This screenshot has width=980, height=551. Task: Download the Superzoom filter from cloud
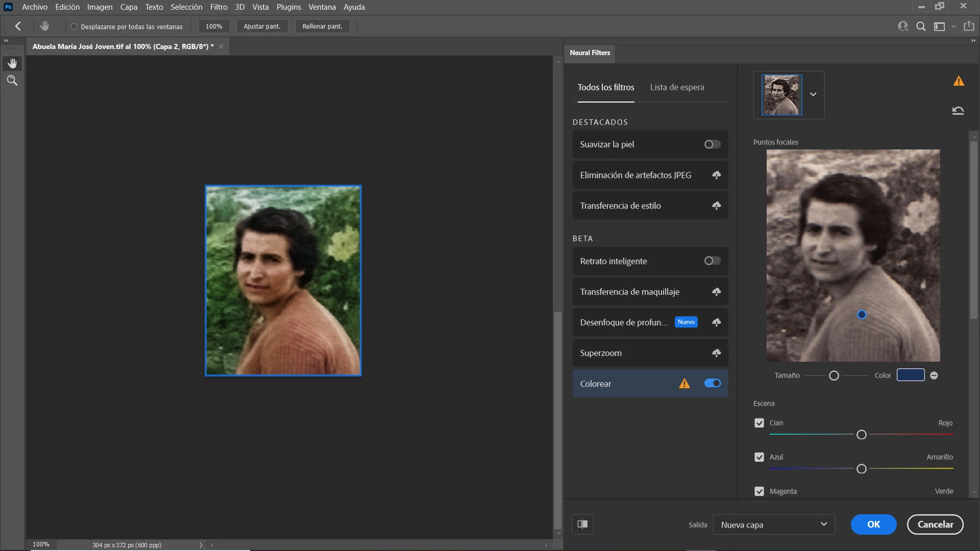[x=716, y=353]
